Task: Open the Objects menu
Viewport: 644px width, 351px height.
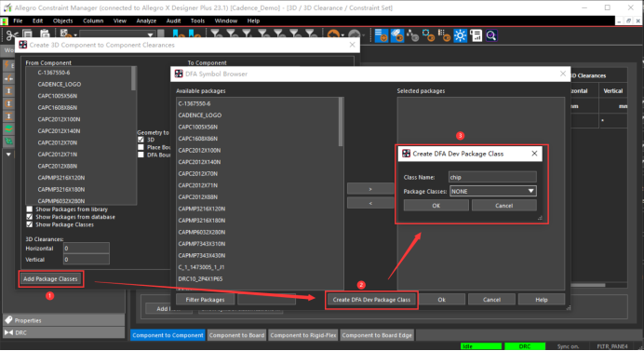Action: pyautogui.click(x=62, y=20)
